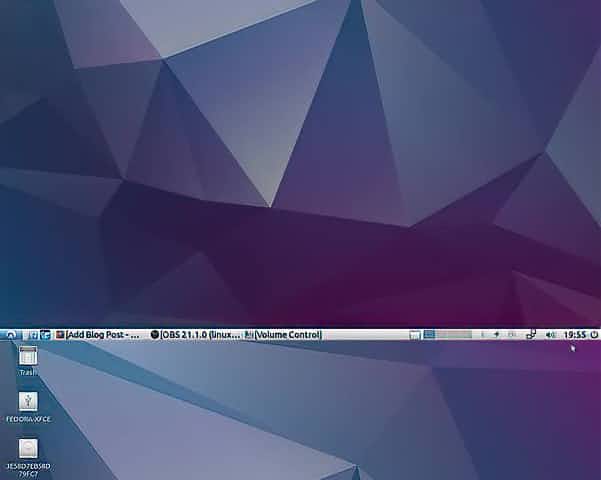Select the FEDORA-XFCE USB drive icon
The height and width of the screenshot is (480, 601).
tap(28, 402)
